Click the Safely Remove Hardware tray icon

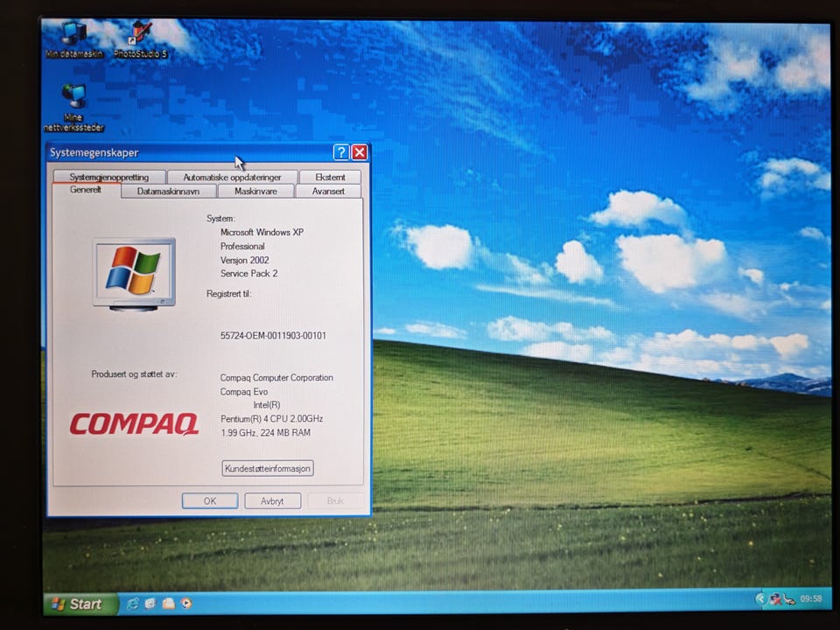(x=789, y=598)
